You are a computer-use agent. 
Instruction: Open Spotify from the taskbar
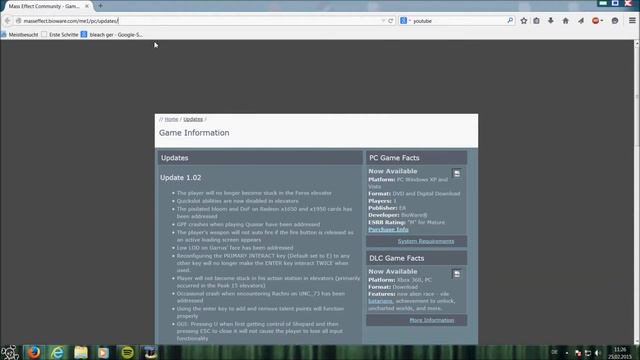127,352
